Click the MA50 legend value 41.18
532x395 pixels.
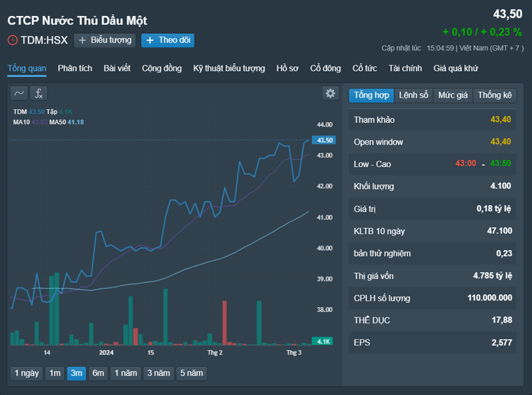[x=75, y=122]
